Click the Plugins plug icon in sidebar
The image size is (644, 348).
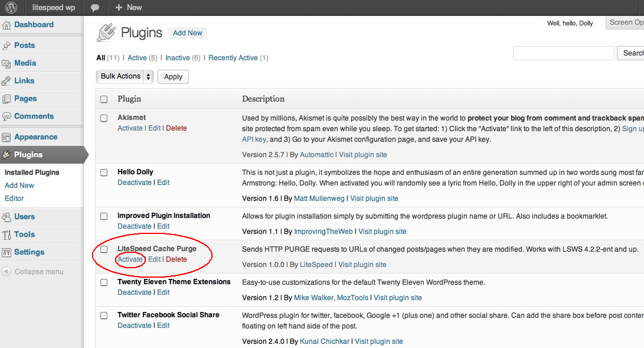6,155
